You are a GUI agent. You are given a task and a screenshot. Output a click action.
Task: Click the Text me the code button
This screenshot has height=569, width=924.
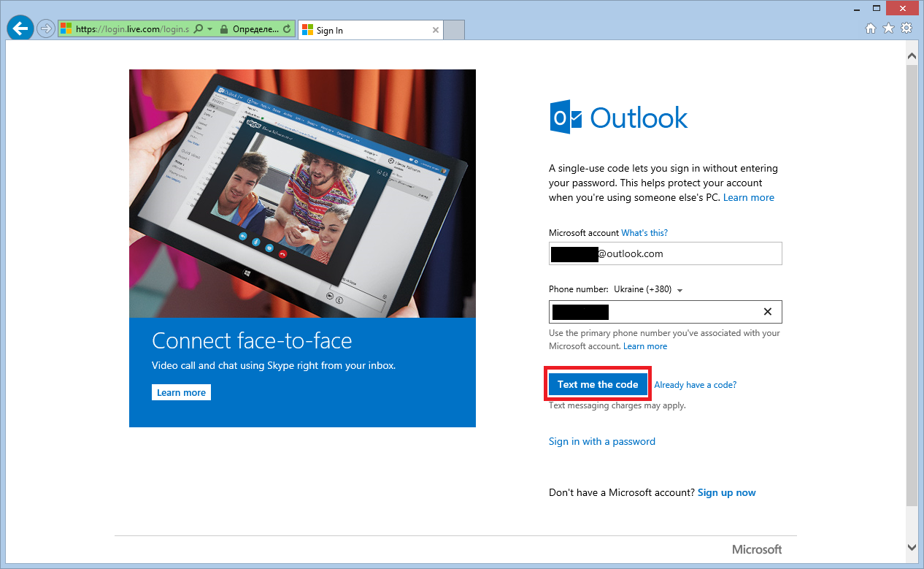pyautogui.click(x=598, y=384)
